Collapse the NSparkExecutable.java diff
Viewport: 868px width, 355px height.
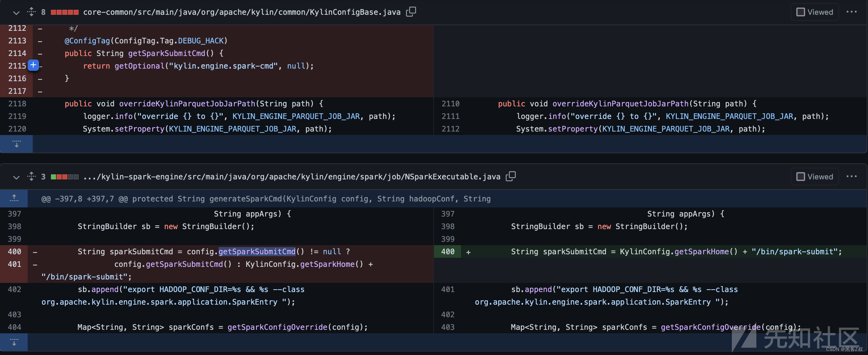(x=16, y=177)
